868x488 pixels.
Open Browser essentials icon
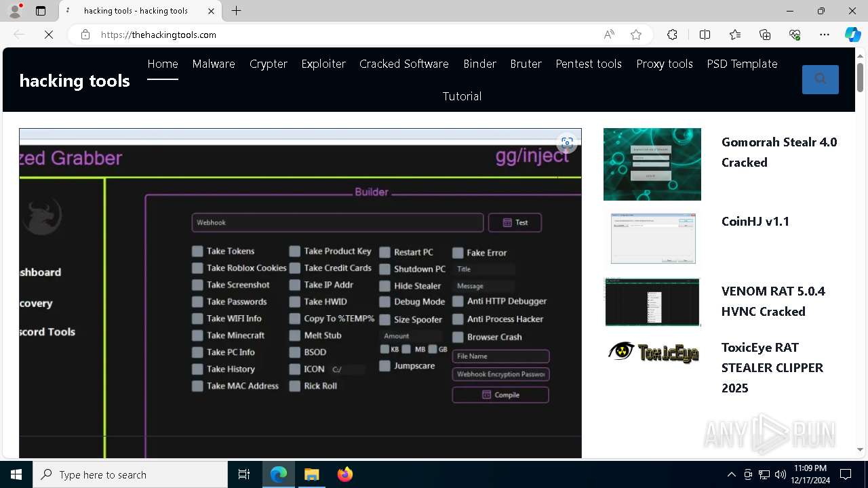(795, 35)
